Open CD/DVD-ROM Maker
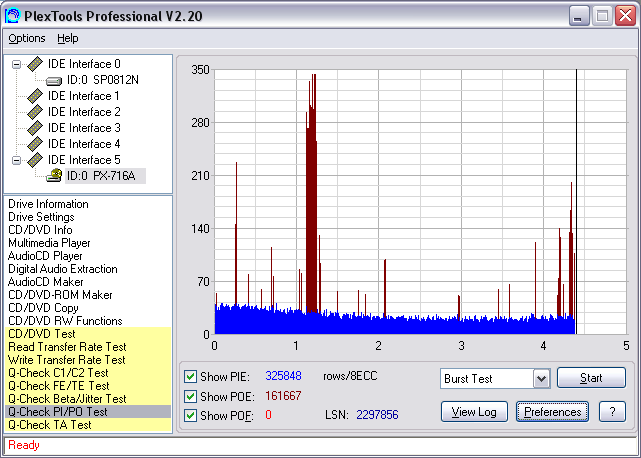 click(60, 295)
